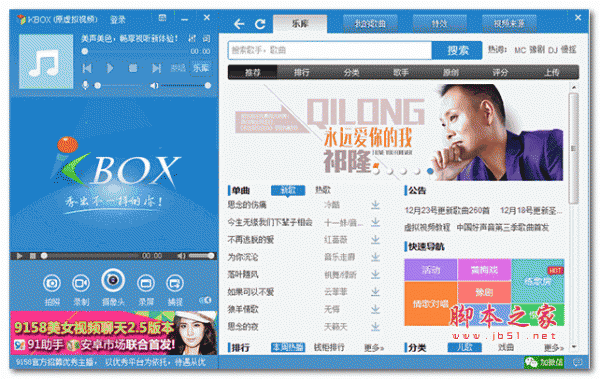Click hot word 慢摇

tap(569, 50)
